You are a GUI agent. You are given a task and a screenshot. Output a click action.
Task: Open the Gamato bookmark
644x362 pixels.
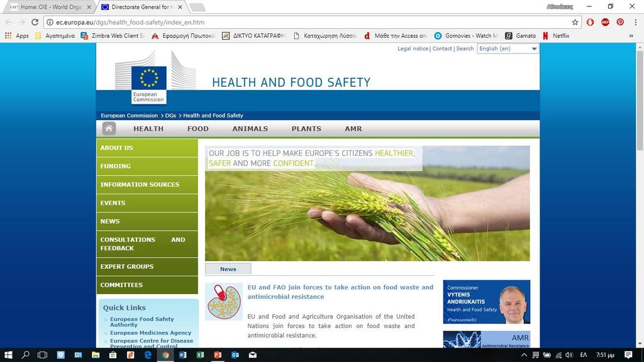click(x=520, y=36)
